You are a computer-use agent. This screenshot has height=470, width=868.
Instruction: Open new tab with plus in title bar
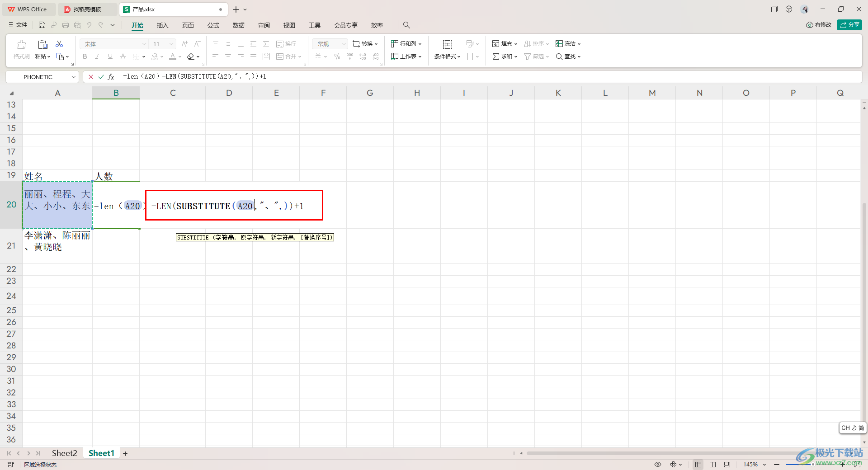[236, 9]
